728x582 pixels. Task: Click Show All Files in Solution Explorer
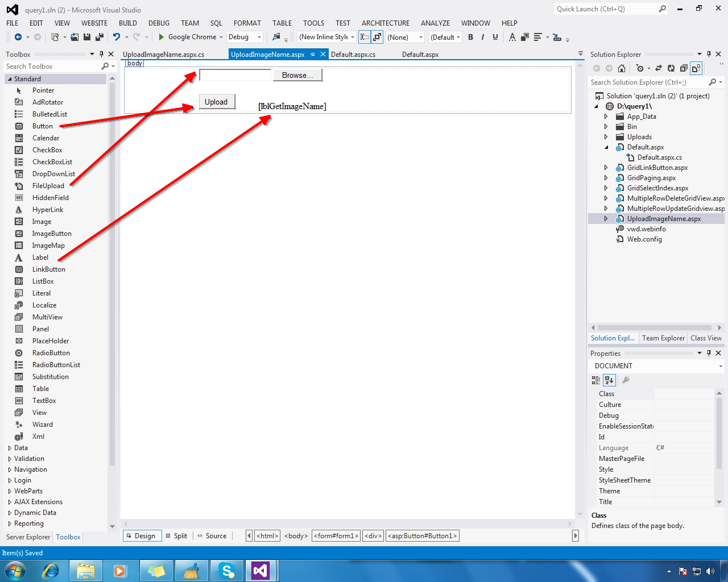pos(696,68)
